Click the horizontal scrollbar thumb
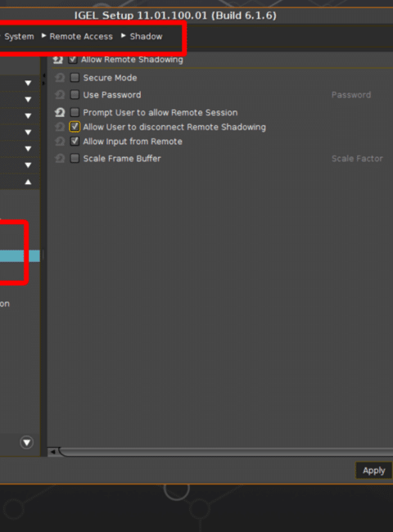 click(x=226, y=452)
